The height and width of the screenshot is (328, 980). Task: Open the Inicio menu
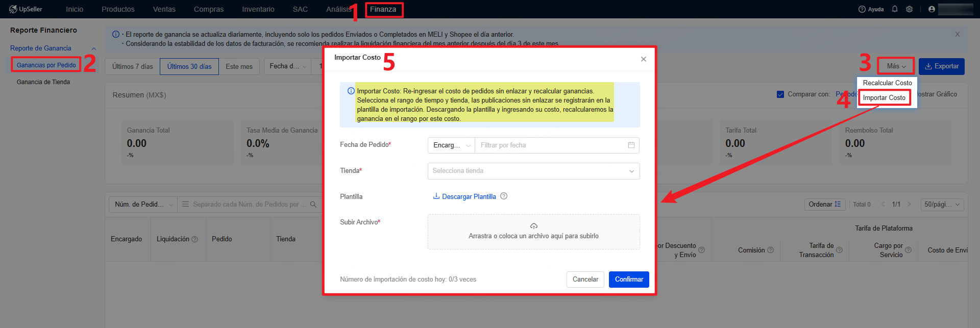pos(75,9)
